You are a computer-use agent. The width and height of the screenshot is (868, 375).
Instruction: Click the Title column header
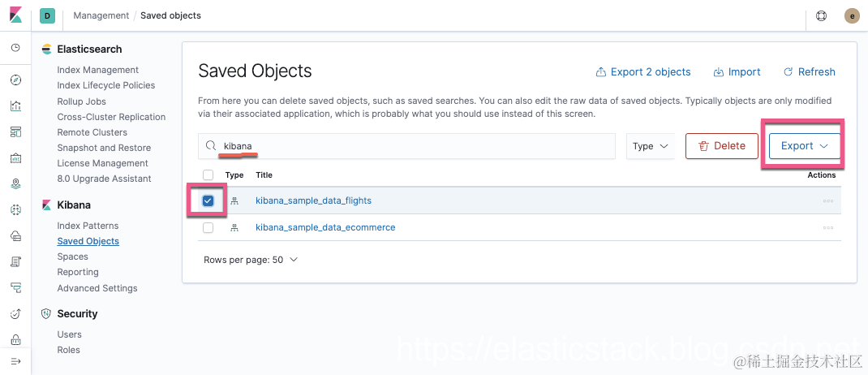coord(264,175)
